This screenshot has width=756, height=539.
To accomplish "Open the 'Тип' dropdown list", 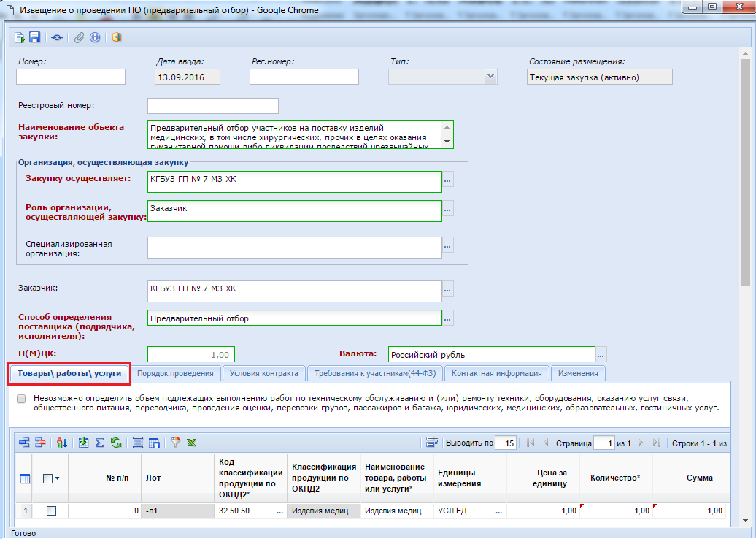I will (x=491, y=77).
